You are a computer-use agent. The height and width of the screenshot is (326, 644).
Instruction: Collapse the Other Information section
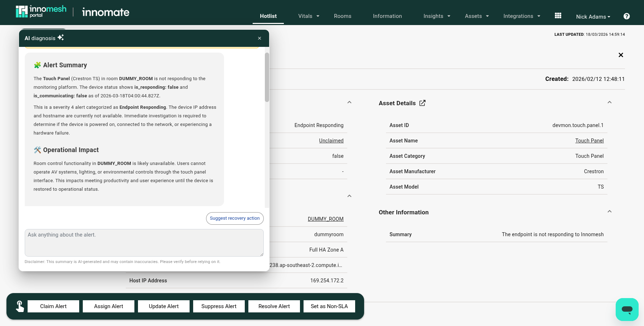point(609,212)
